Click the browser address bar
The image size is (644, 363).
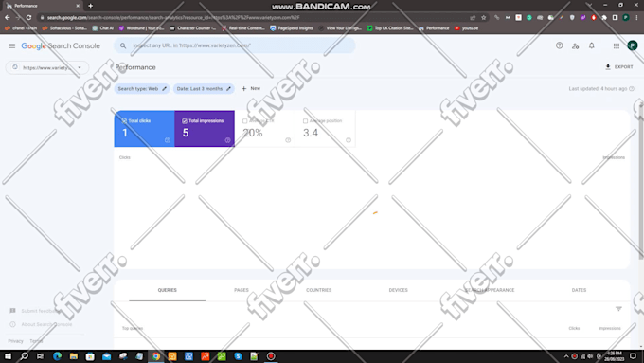point(255,18)
